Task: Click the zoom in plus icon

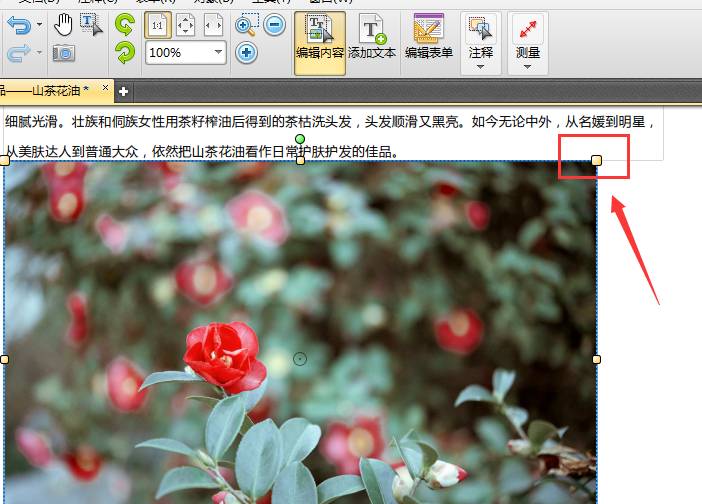Action: [x=247, y=52]
